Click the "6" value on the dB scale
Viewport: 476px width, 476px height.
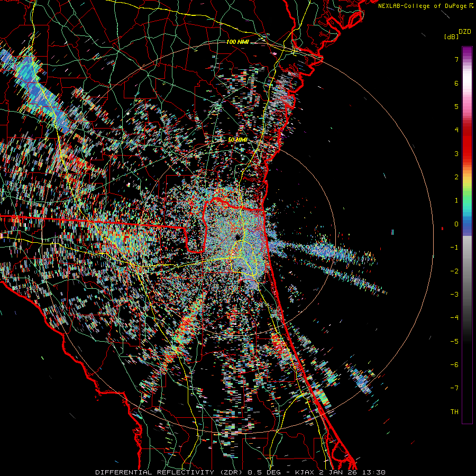tap(456, 83)
